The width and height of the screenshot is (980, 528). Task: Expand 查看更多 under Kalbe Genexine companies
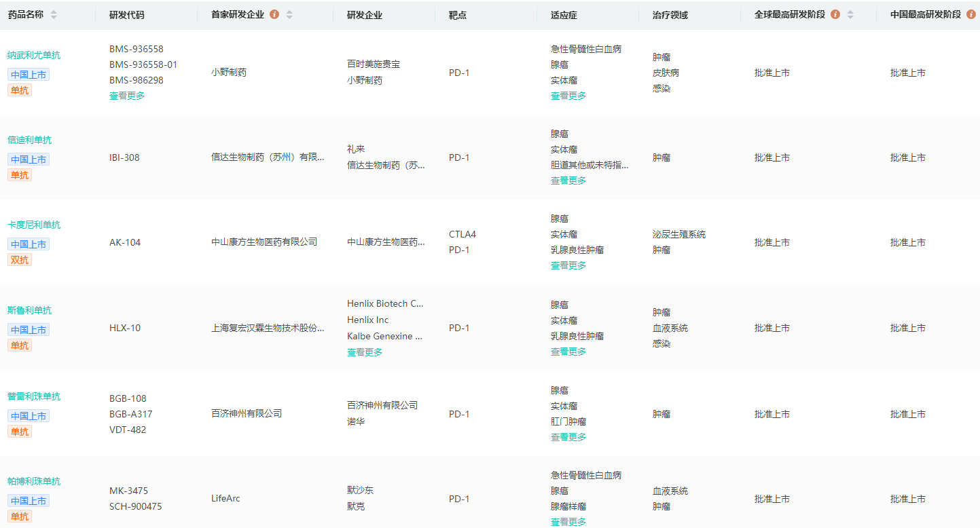[365, 352]
